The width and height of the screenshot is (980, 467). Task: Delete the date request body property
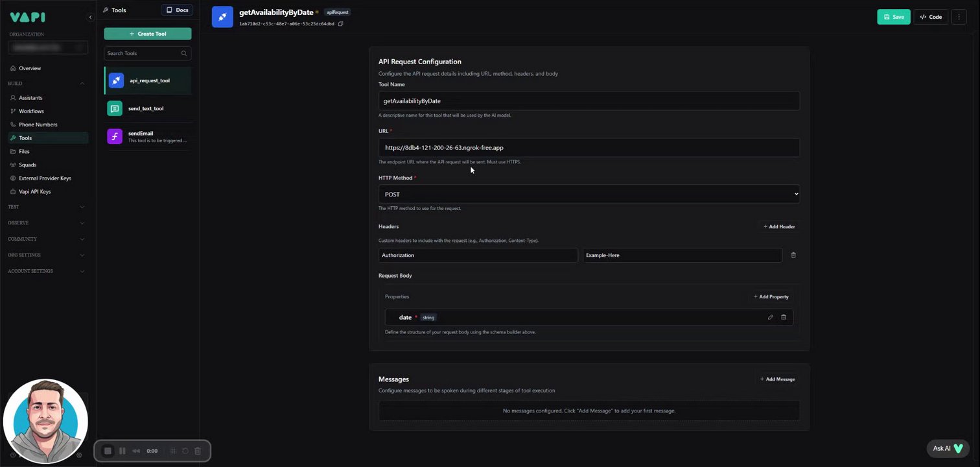point(783,317)
